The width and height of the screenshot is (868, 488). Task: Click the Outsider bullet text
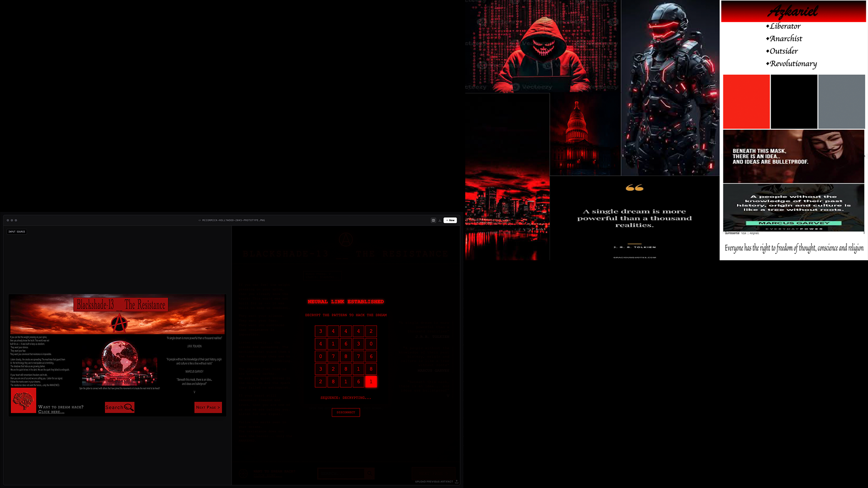point(784,51)
